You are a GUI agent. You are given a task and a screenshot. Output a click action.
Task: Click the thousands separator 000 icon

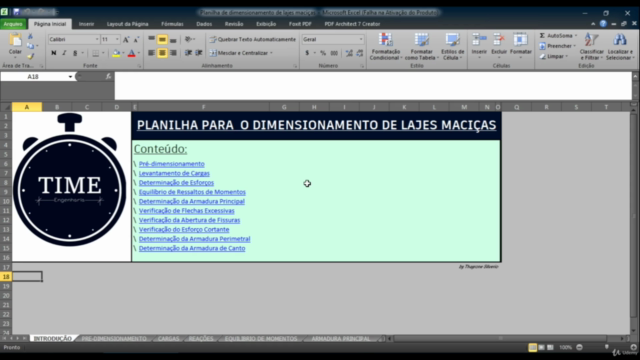[334, 53]
